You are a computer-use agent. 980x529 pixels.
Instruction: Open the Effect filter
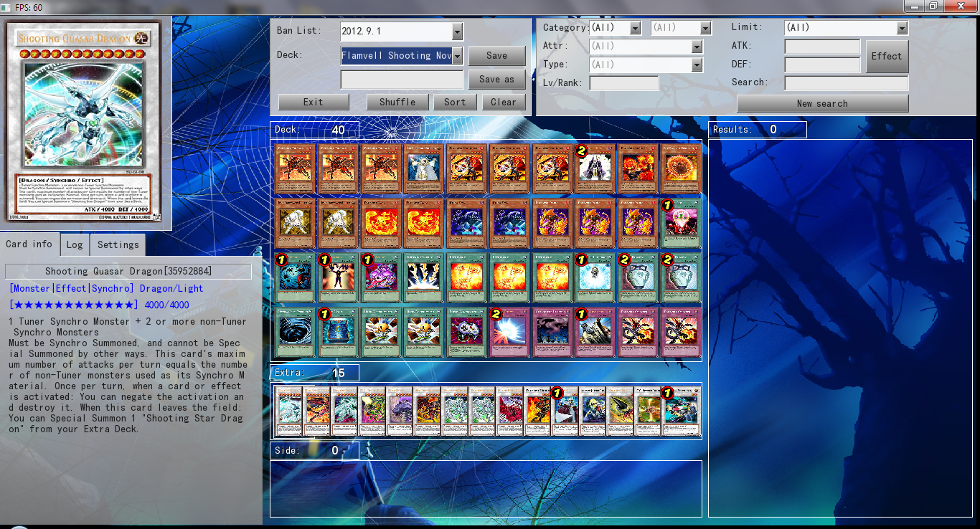887,57
